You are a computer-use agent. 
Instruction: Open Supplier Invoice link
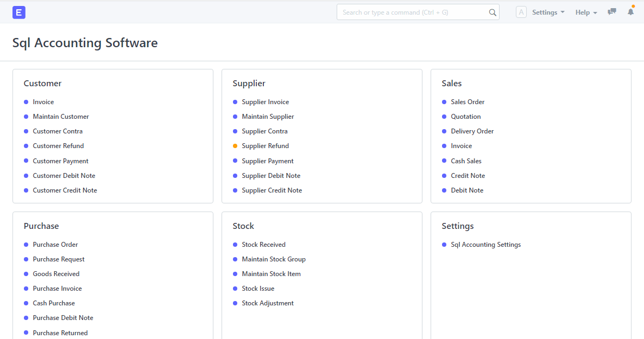266,102
